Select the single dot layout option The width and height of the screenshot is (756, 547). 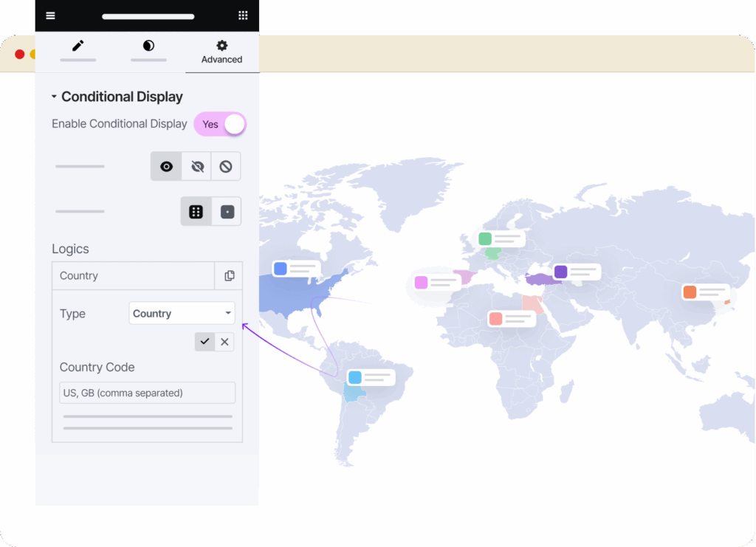click(226, 211)
